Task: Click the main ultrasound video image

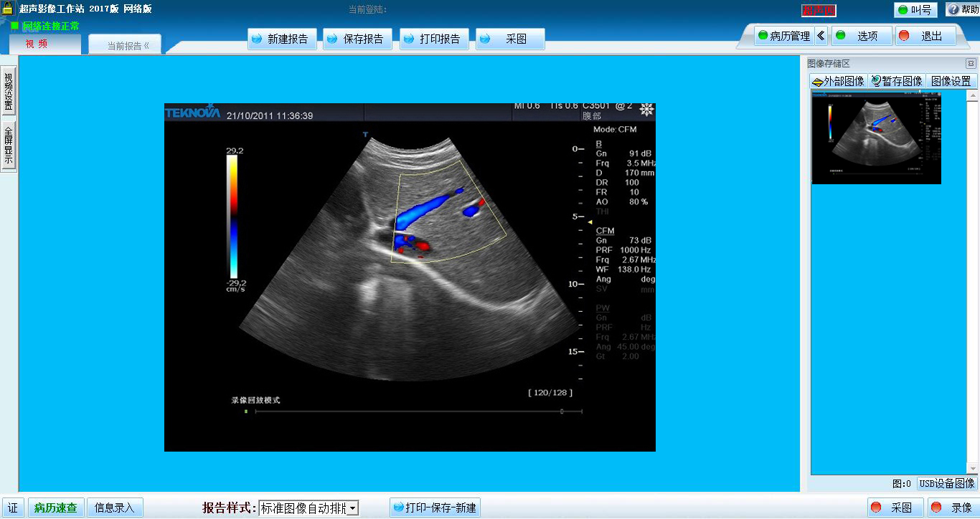Action: point(410,277)
